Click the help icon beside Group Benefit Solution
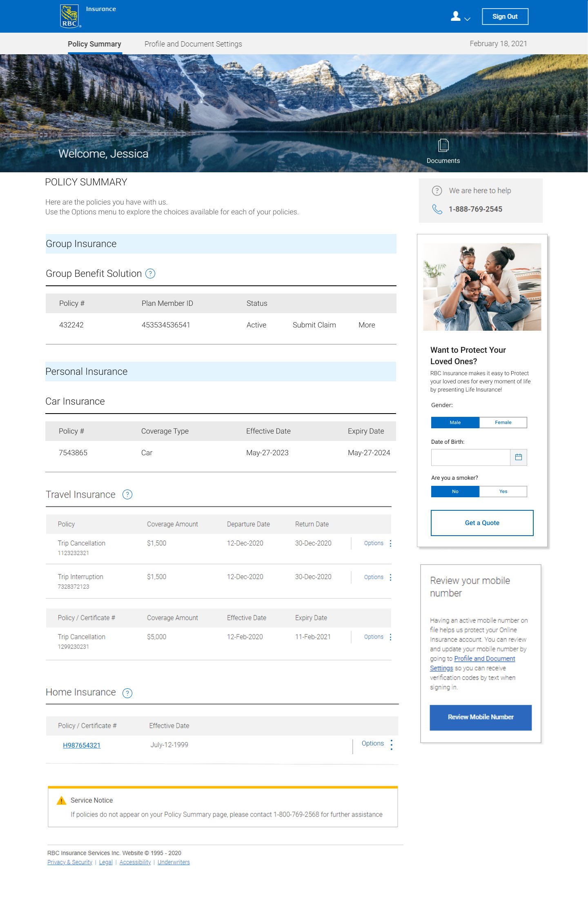588x899 pixels. coord(150,274)
